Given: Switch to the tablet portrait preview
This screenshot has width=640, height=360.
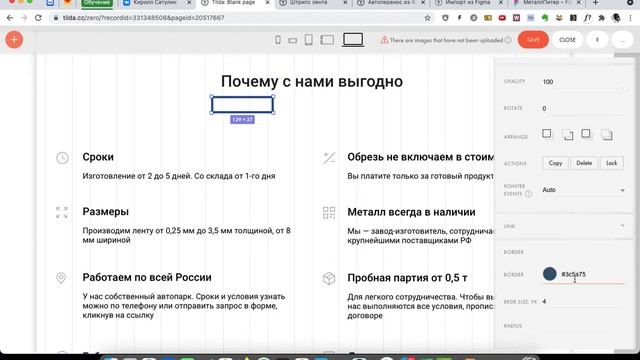Looking at the screenshot, I should [x=309, y=40].
